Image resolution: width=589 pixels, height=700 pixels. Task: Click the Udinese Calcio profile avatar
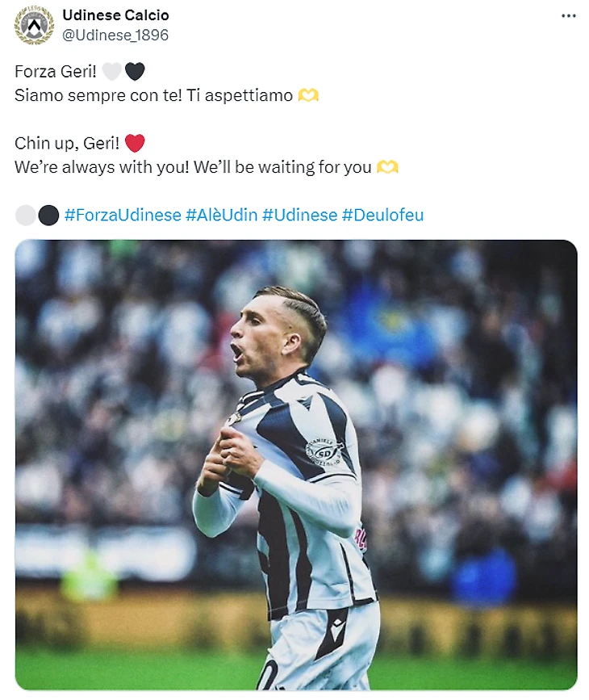[34, 25]
